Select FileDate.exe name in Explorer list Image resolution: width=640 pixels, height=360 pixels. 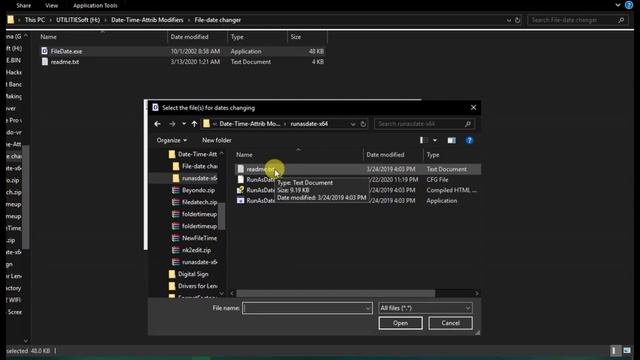(66, 51)
